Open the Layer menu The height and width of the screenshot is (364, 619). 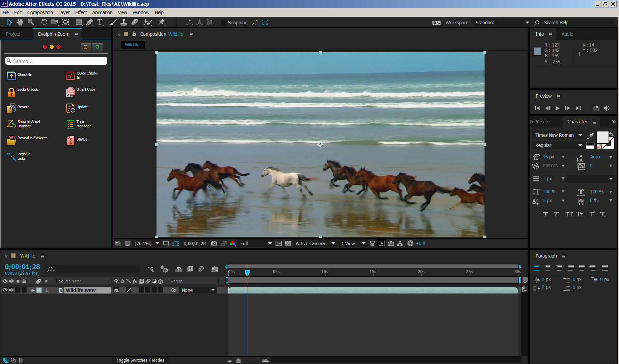(x=64, y=12)
